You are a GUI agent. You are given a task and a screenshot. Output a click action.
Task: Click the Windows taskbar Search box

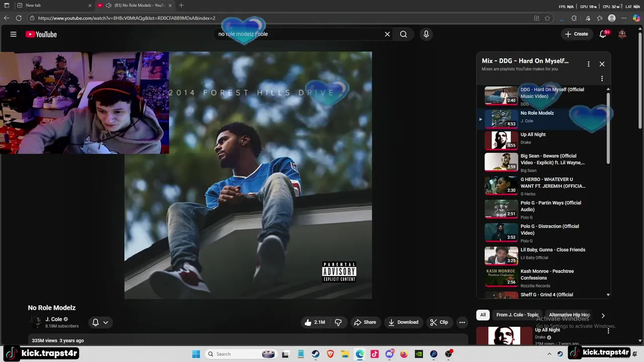click(241, 354)
